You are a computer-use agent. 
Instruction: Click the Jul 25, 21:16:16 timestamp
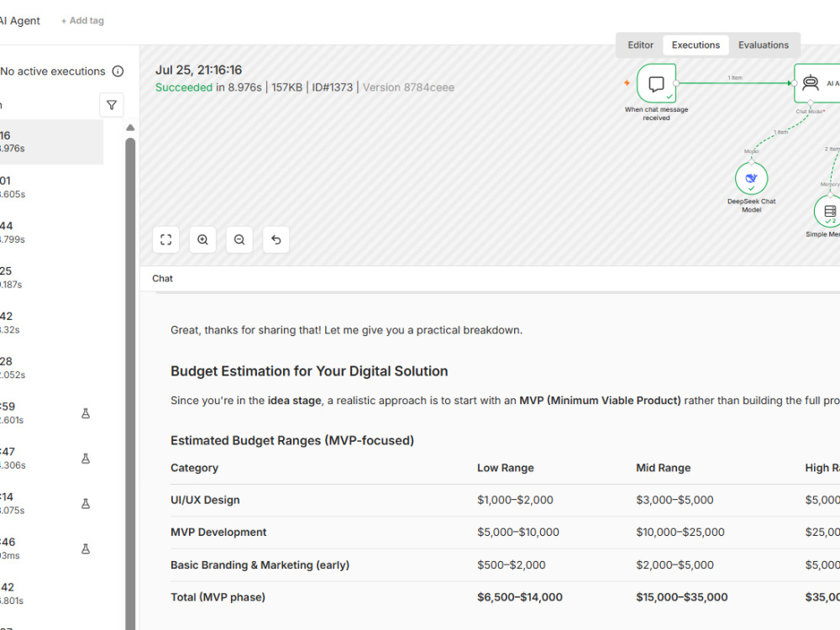pyautogui.click(x=199, y=71)
